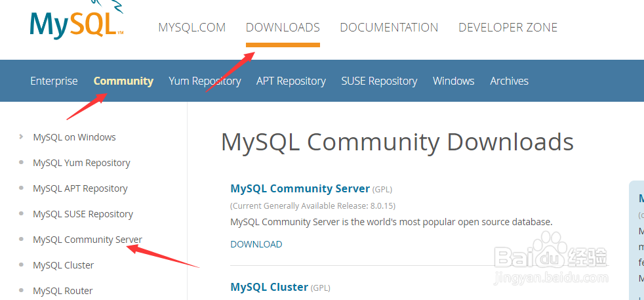Open MySQL Cluster sidebar link

(x=63, y=265)
